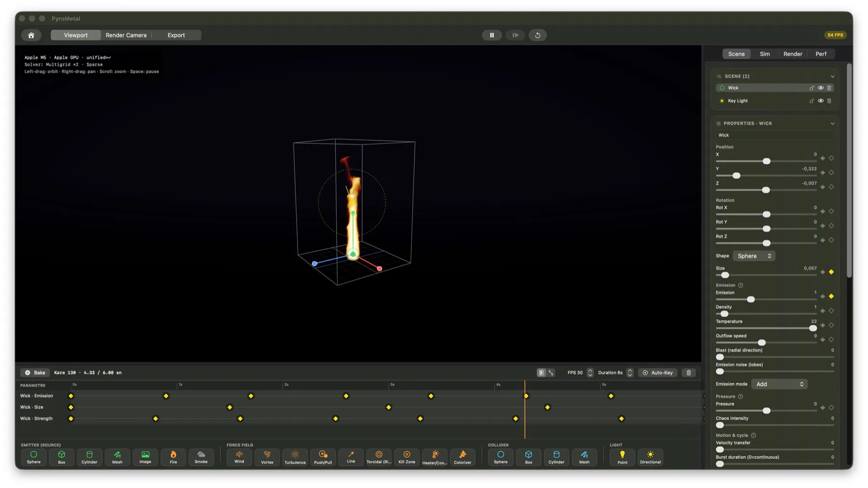Viewport: 868px width, 488px height.
Task: Add a Box emitter source
Action: click(62, 457)
